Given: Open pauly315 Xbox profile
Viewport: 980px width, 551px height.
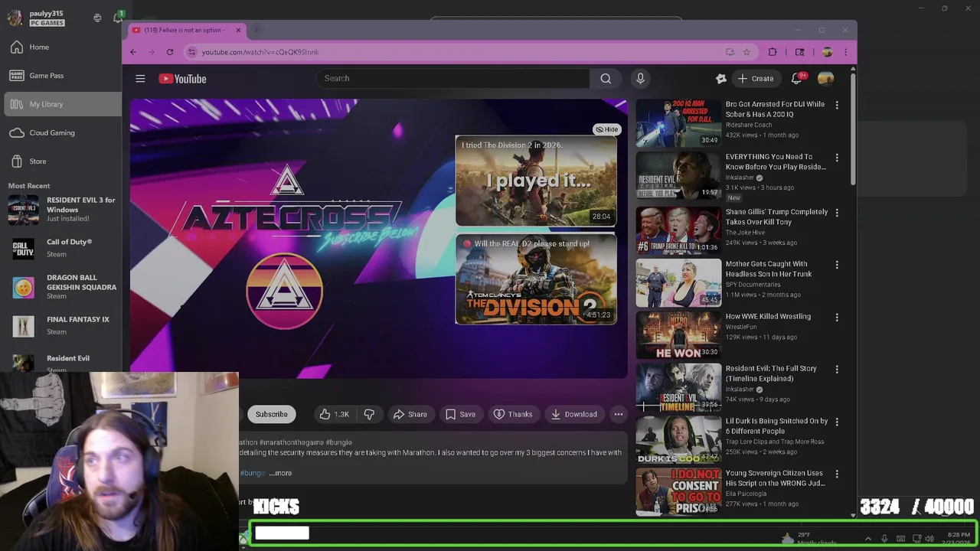Looking at the screenshot, I should [x=36, y=18].
